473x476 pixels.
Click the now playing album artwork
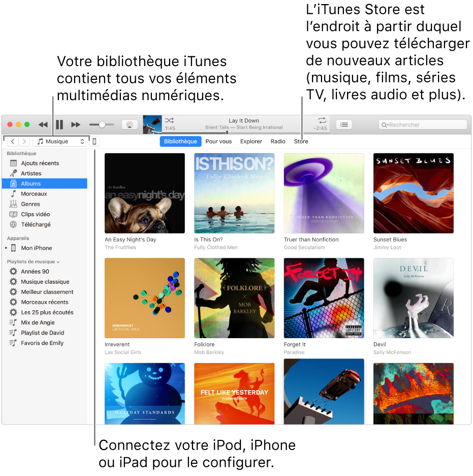152,125
